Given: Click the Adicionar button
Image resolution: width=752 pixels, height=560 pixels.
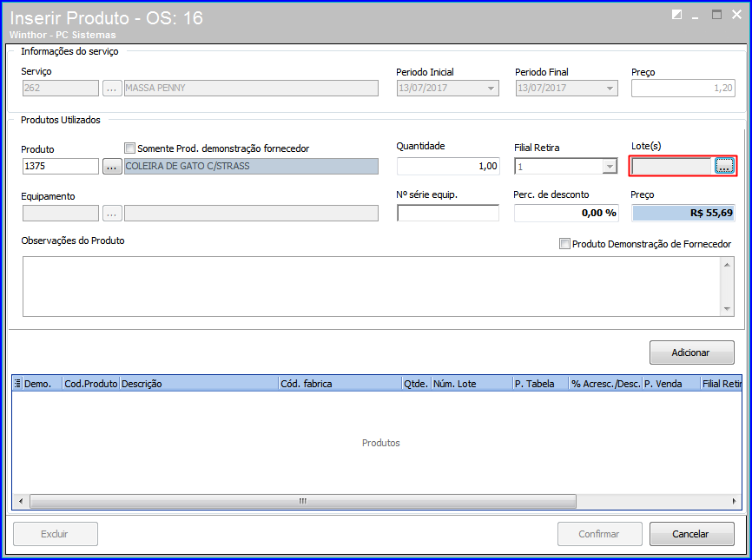Looking at the screenshot, I should [691, 352].
